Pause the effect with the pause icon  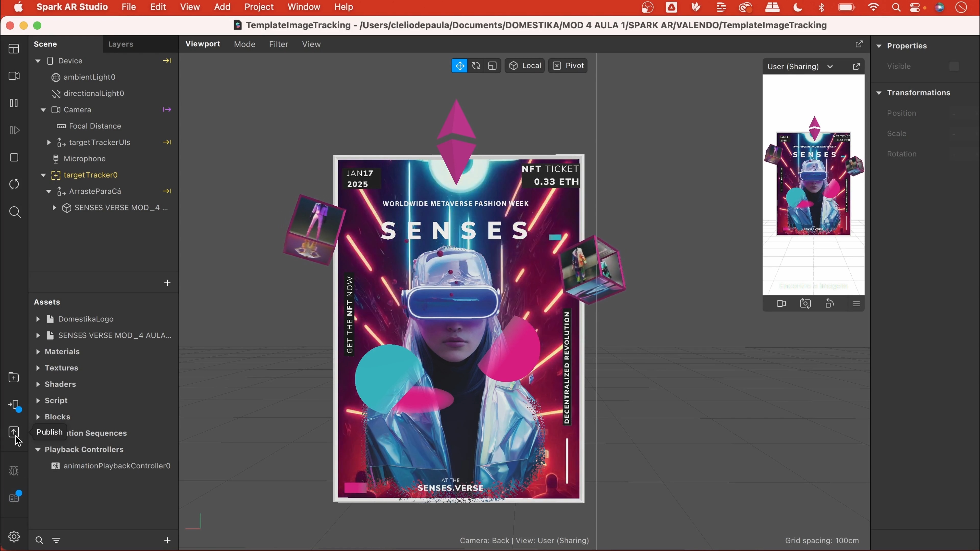click(x=14, y=103)
